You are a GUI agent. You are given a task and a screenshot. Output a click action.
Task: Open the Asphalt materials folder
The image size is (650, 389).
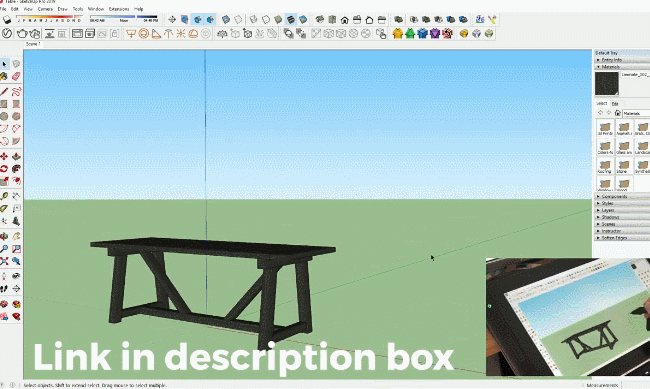click(624, 128)
